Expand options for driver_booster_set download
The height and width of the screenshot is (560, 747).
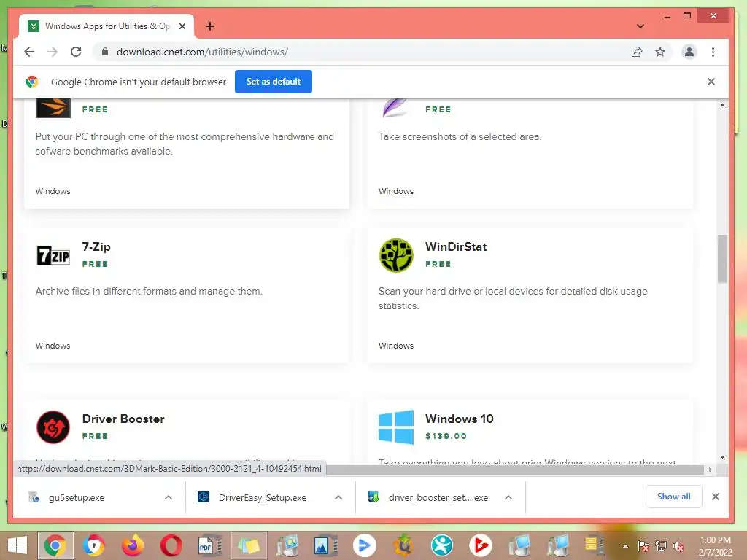[x=508, y=497]
